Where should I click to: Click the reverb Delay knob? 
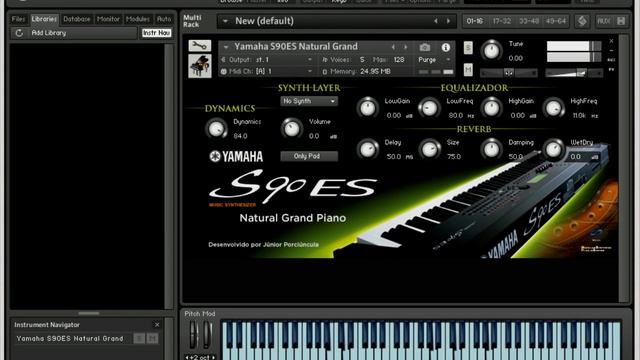(x=367, y=149)
